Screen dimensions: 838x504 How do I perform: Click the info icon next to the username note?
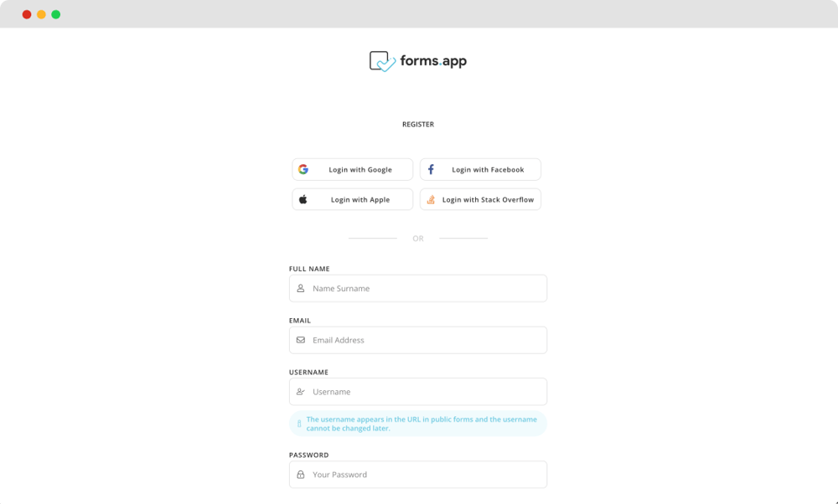click(298, 423)
